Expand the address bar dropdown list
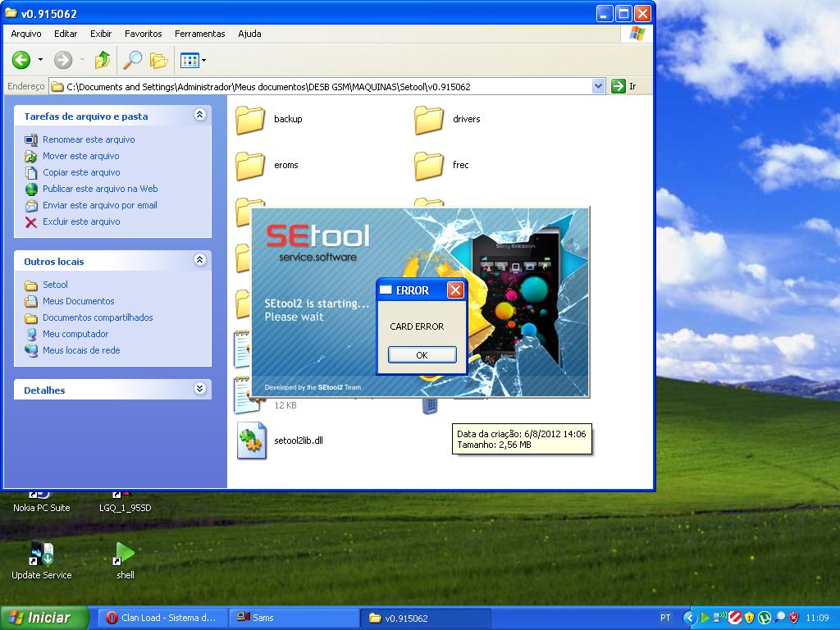Viewport: 840px width, 630px height. click(599, 86)
